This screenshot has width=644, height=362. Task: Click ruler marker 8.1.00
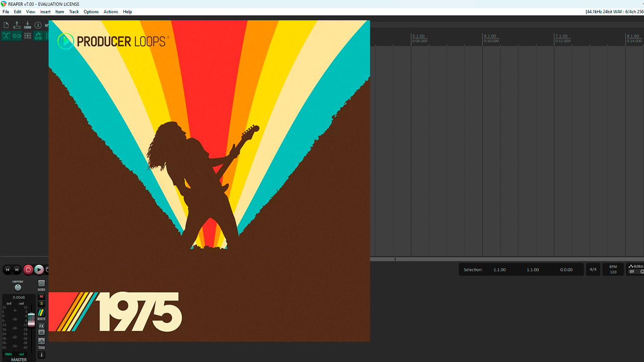pos(634,36)
